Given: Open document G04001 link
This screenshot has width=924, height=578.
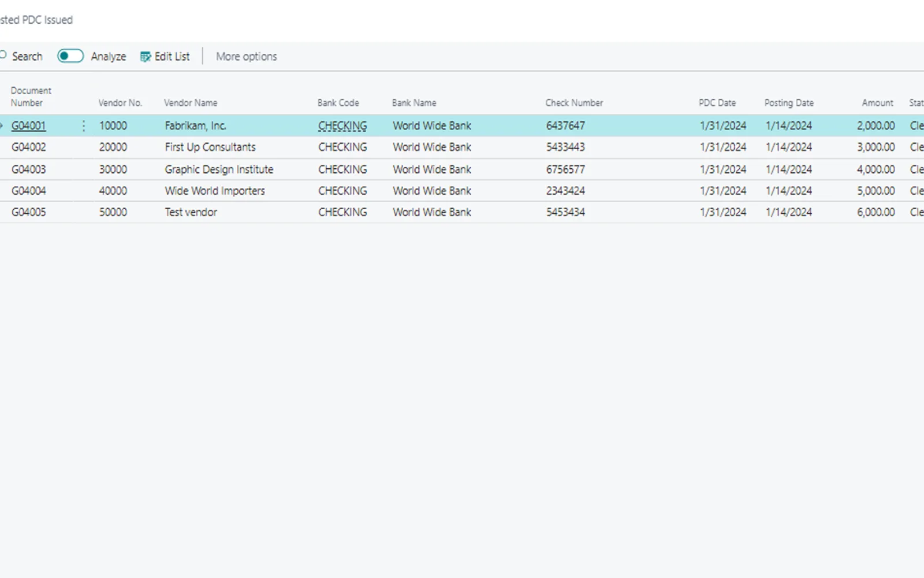Looking at the screenshot, I should [29, 125].
